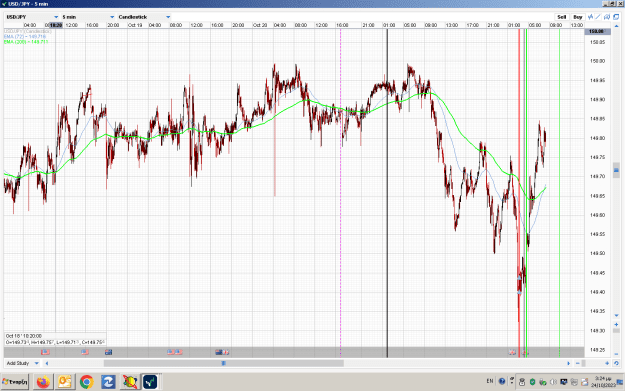The width and height of the screenshot is (625, 391).
Task: Open the USD/JPY symbol dropdown
Action: tap(32, 17)
